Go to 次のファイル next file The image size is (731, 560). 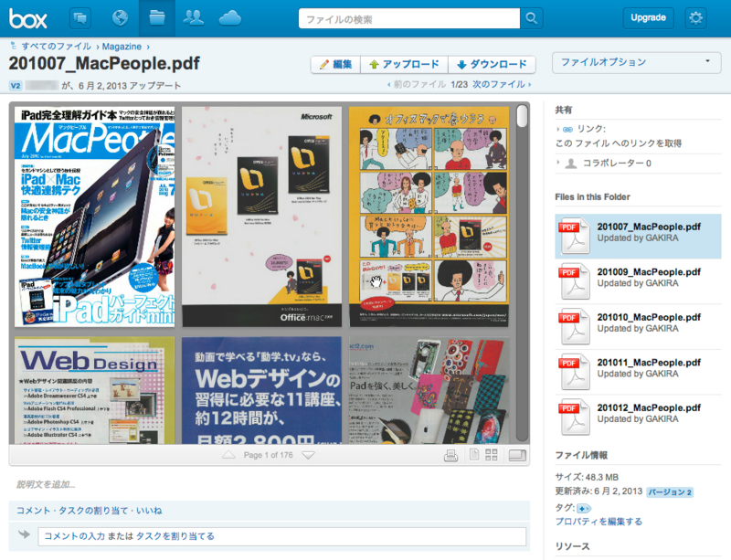(501, 84)
